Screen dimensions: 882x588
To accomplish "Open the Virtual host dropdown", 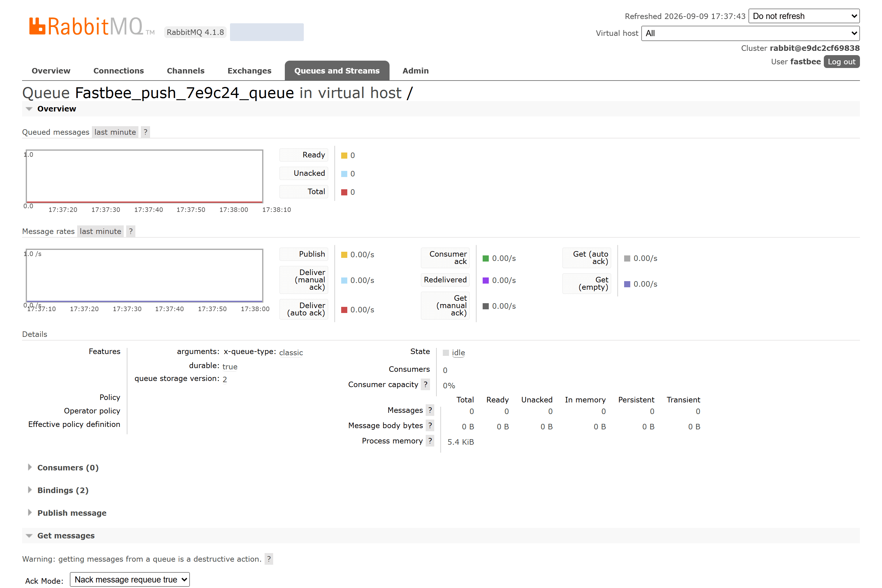I will click(750, 33).
